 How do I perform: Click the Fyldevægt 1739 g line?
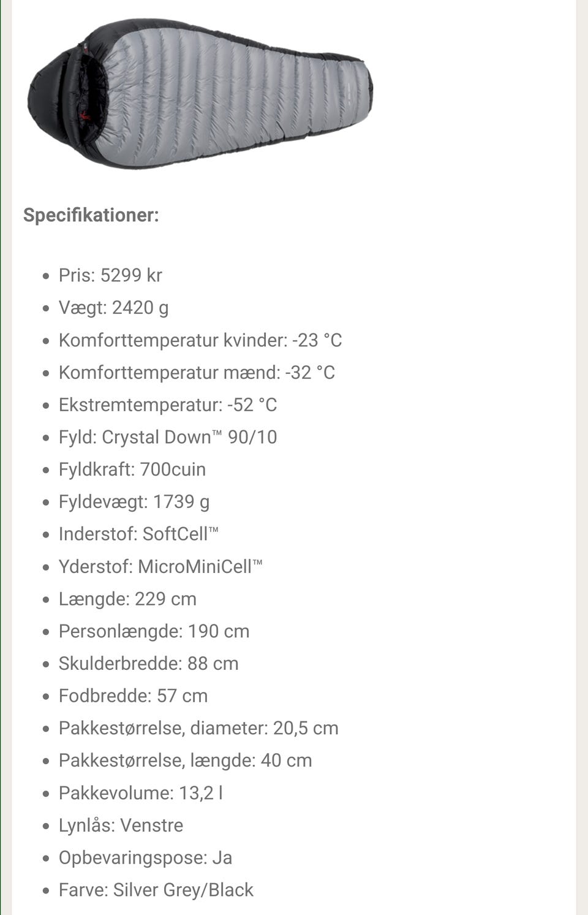point(134,502)
